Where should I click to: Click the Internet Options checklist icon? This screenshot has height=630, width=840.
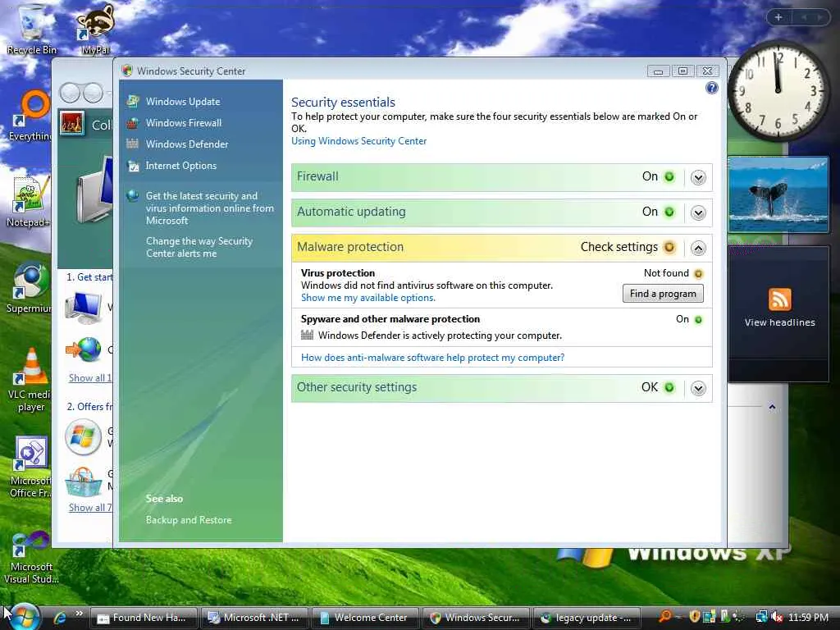pyautogui.click(x=133, y=166)
